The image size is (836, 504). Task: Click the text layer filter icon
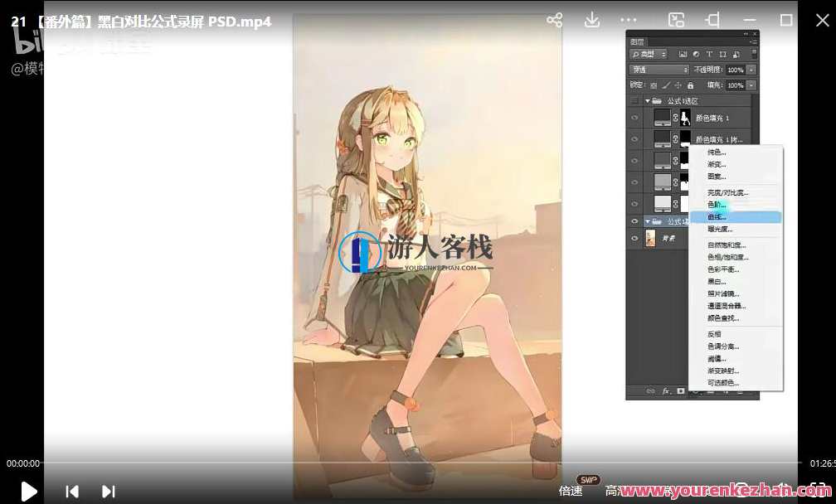point(708,54)
